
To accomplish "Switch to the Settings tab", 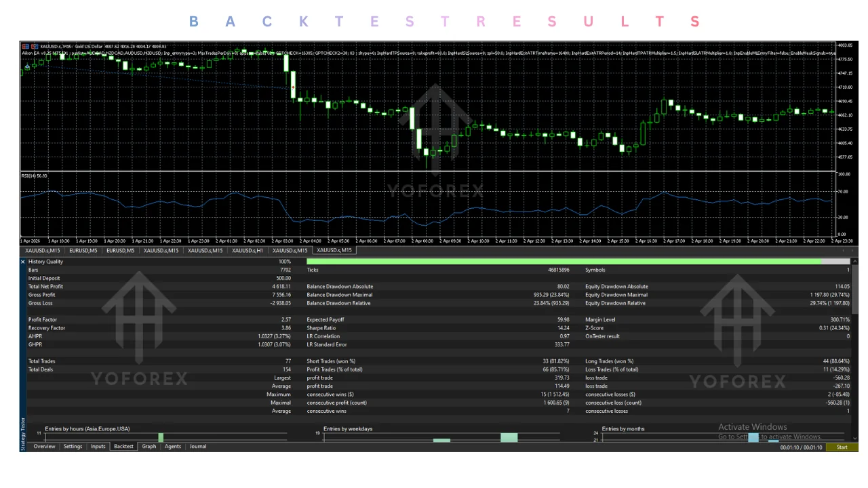I will point(73,447).
